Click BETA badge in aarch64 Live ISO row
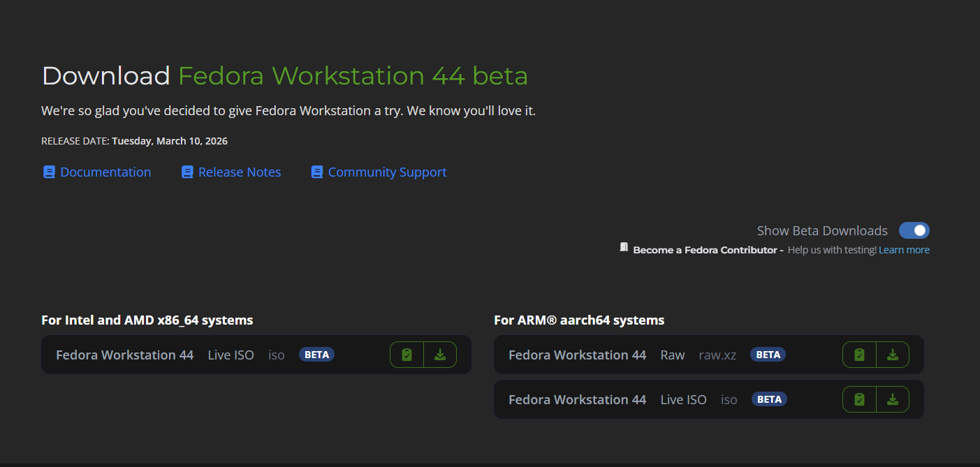 point(769,399)
